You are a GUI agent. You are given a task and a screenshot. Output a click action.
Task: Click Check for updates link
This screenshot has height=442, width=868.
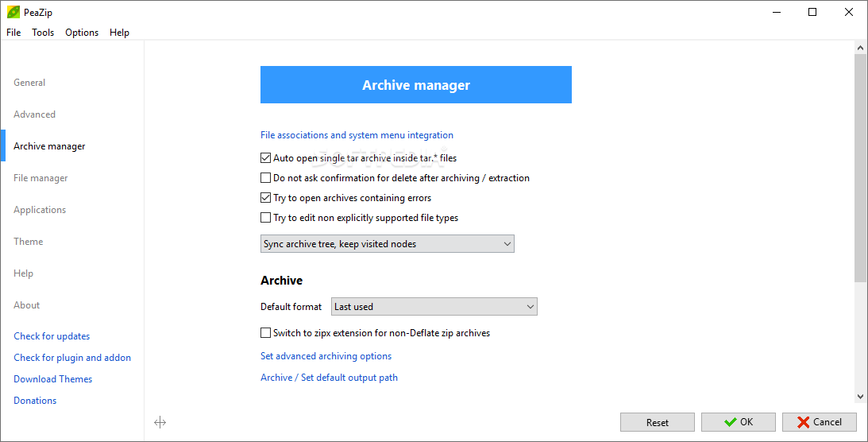coord(52,336)
